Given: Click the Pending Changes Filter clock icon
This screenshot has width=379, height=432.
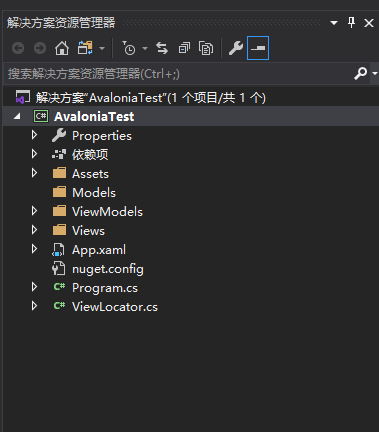Looking at the screenshot, I should point(129,48).
